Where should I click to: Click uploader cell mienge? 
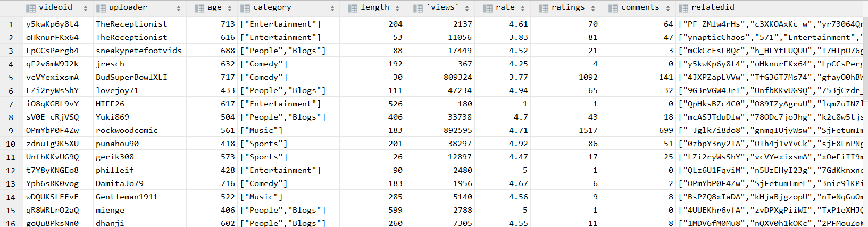110,210
